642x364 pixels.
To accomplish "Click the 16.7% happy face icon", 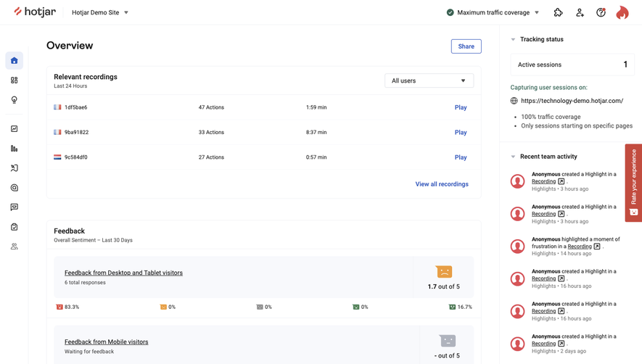I will click(x=452, y=307).
